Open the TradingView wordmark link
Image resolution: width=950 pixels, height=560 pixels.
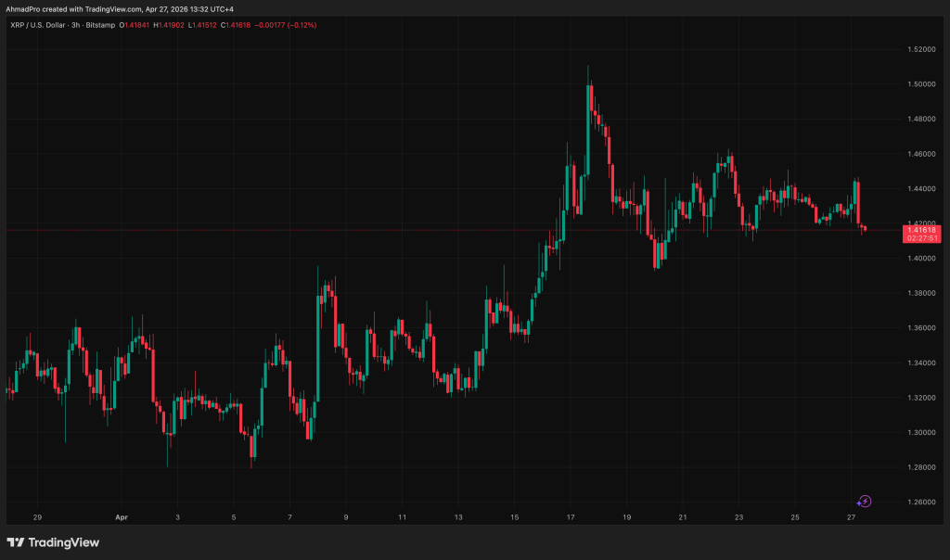tap(64, 542)
